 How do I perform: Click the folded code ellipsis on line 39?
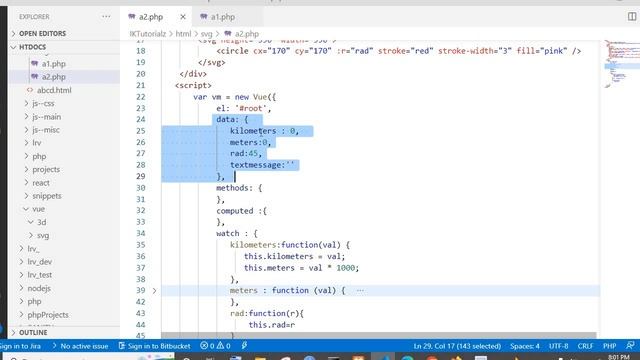tap(360, 291)
